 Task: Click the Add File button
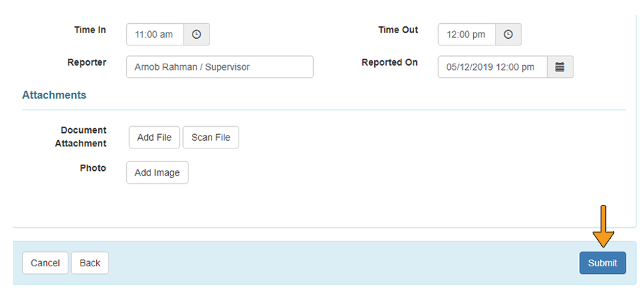pyautogui.click(x=155, y=138)
